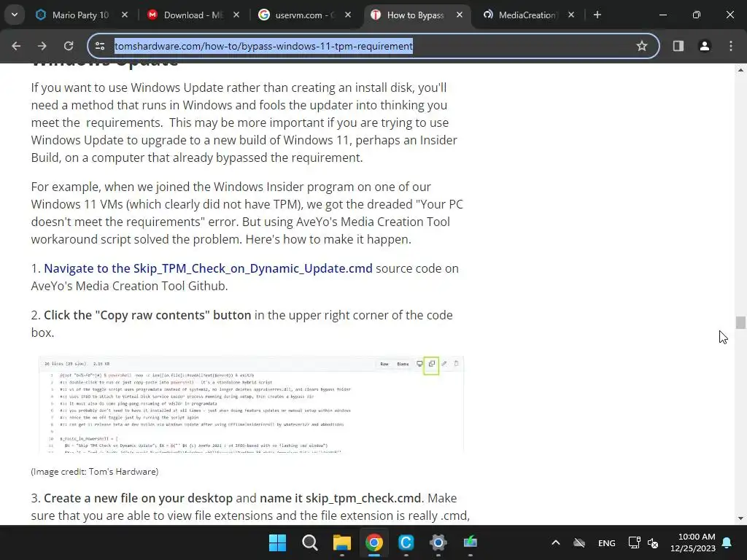747x560 pixels.
Task: Open the blue C app in taskbar
Action: click(406, 542)
